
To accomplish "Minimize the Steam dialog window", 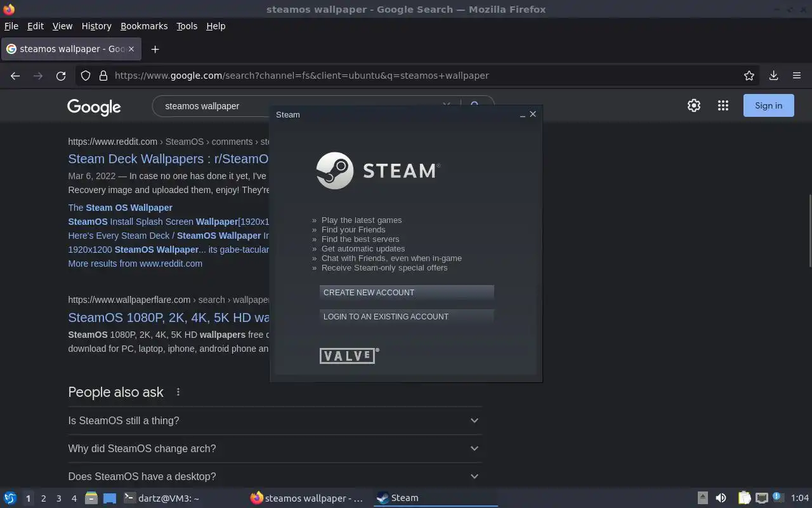I will [x=522, y=115].
